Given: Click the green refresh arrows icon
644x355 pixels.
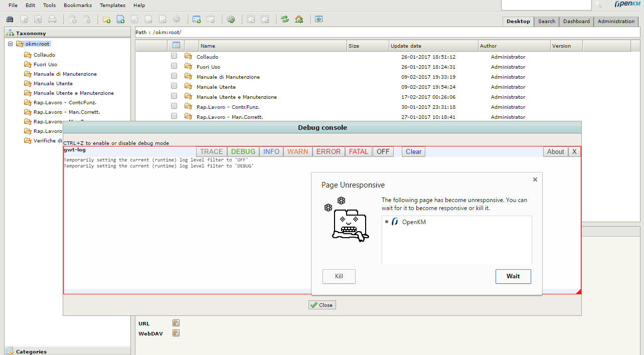Looking at the screenshot, I should point(285,20).
